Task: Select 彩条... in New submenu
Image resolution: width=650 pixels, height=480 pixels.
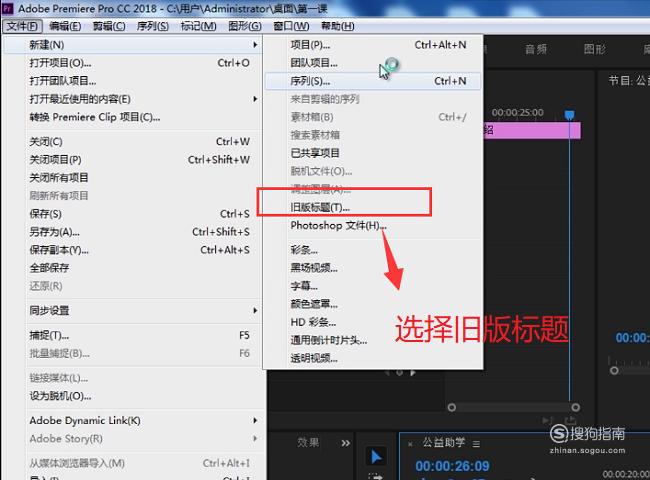Action: pyautogui.click(x=373, y=250)
